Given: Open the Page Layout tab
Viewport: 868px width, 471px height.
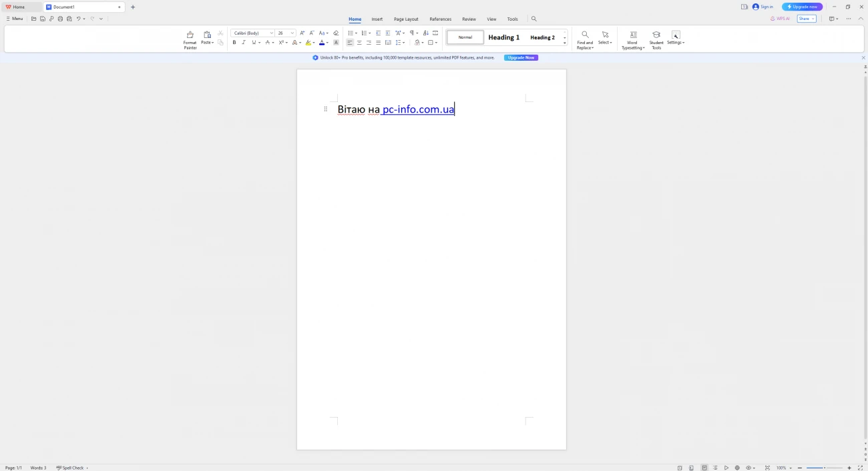Looking at the screenshot, I should 406,19.
